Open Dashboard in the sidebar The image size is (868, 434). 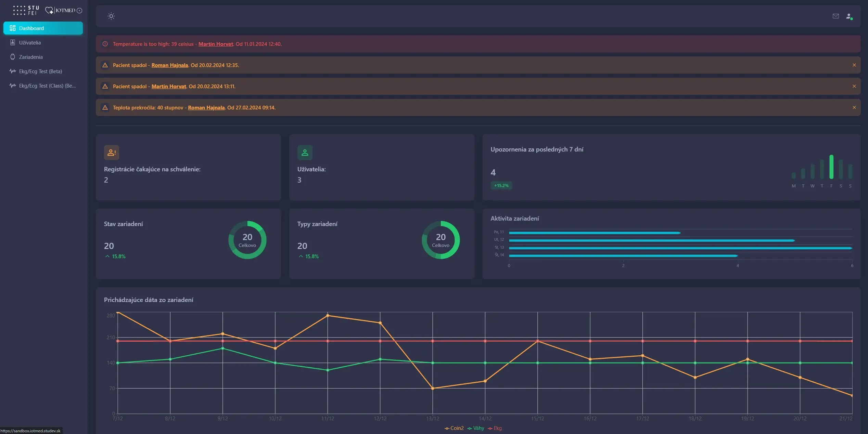tap(43, 28)
